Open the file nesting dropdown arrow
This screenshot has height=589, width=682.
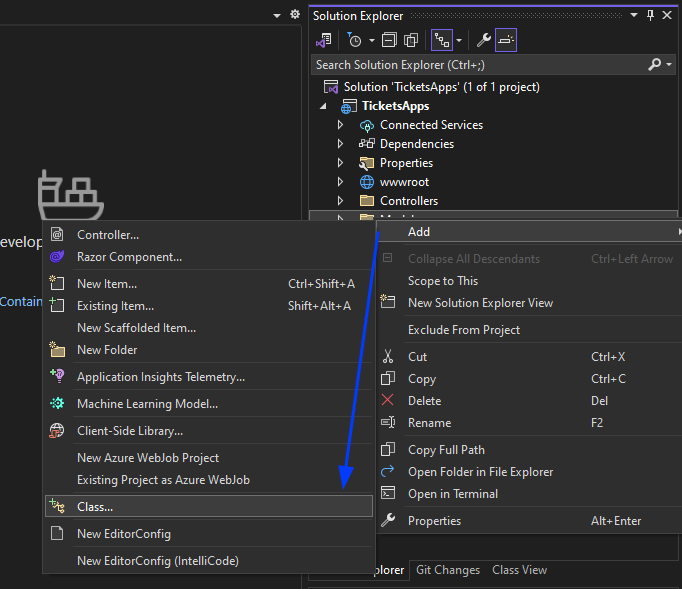pyautogui.click(x=459, y=41)
